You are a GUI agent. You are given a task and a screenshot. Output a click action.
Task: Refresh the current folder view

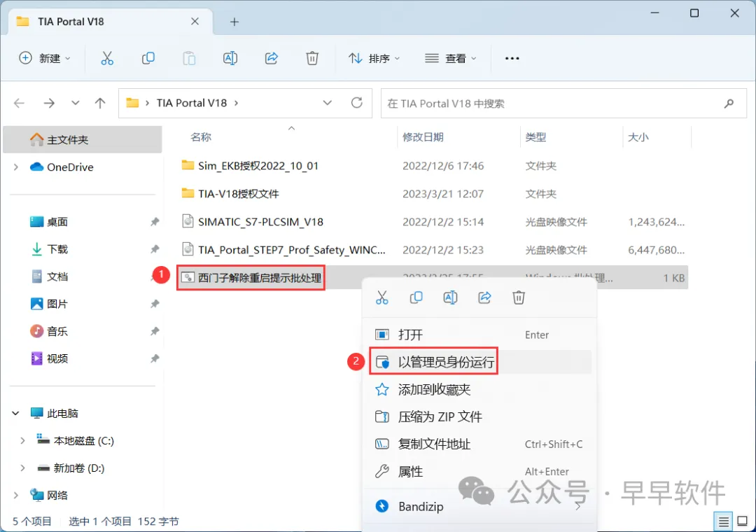tap(357, 103)
